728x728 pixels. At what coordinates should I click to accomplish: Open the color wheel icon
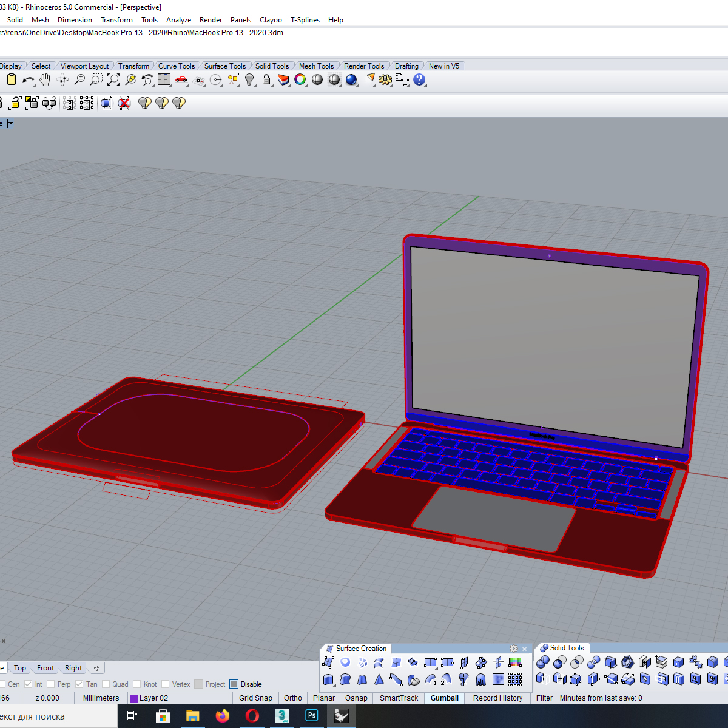300,80
